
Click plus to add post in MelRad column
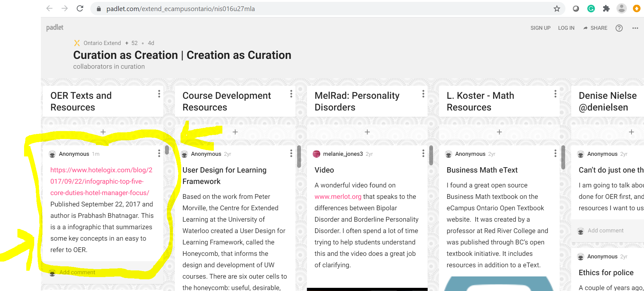(367, 132)
